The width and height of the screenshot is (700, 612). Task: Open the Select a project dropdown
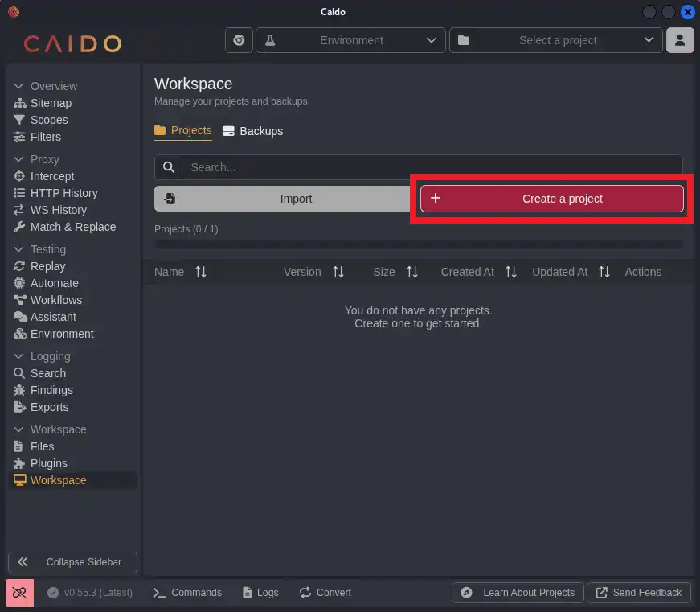tap(556, 40)
